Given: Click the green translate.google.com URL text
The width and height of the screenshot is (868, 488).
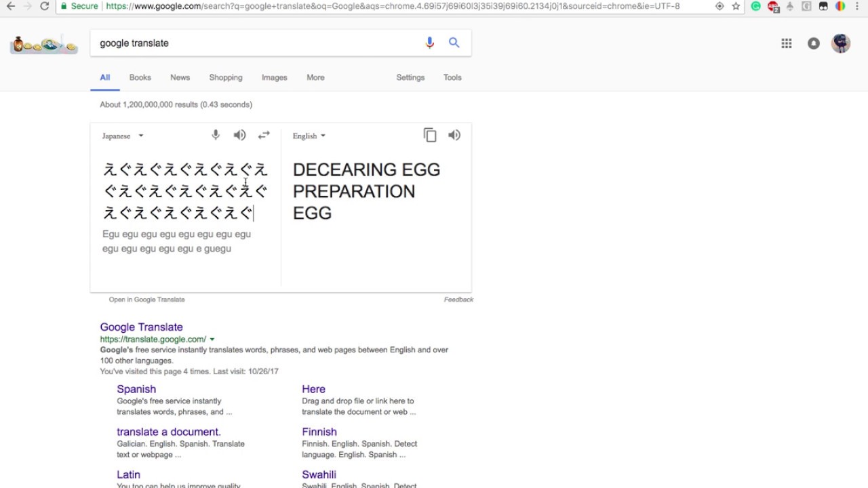Looking at the screenshot, I should (x=153, y=340).
